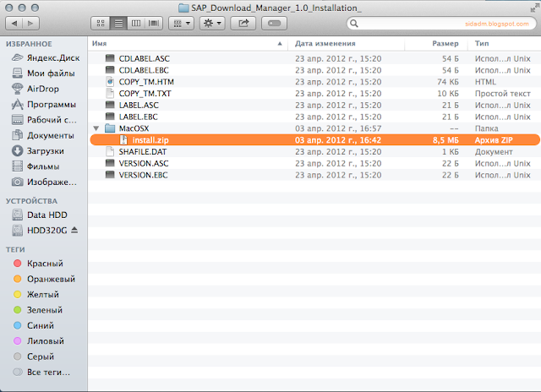Select file COPY_TM.TXT
The image size is (541, 392).
(x=314, y=94)
